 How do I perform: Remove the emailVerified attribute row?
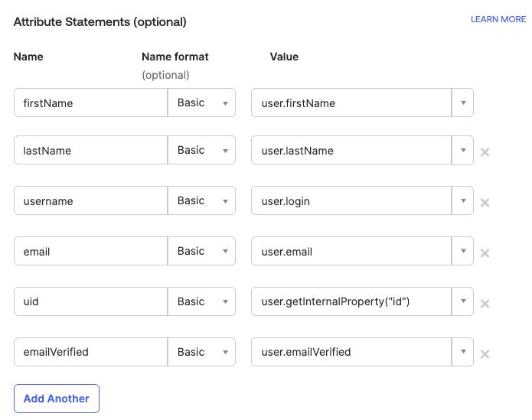485,354
